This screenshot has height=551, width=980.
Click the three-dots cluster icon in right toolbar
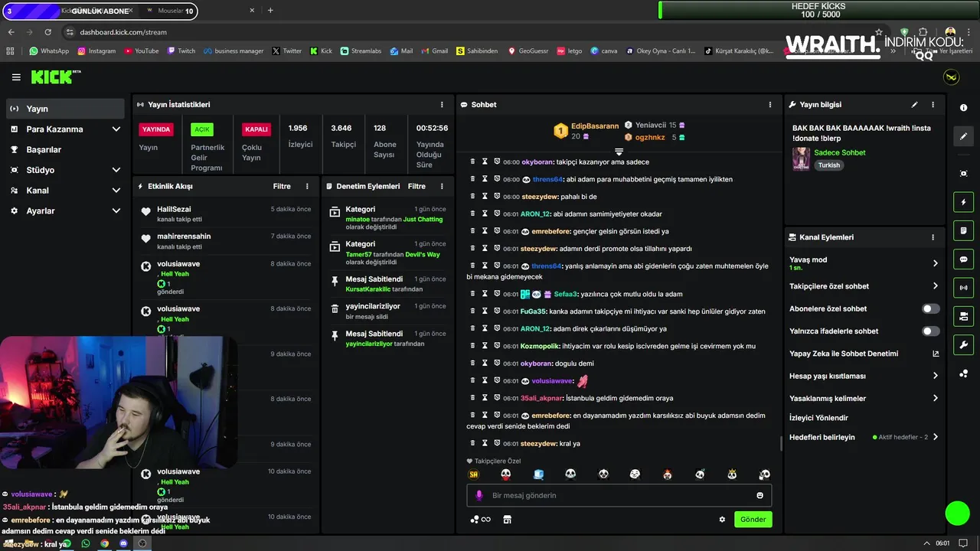coord(963,373)
